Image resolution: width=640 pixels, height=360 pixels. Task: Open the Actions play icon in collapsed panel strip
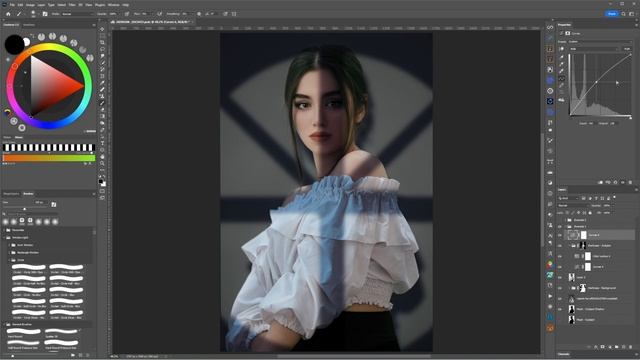point(550,296)
